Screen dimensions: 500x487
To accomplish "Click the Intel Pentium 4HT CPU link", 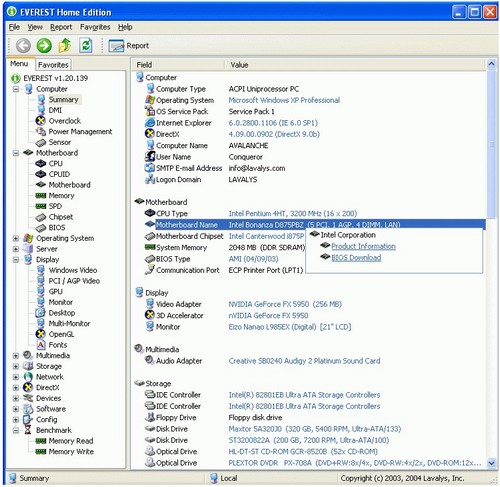I will [293, 213].
